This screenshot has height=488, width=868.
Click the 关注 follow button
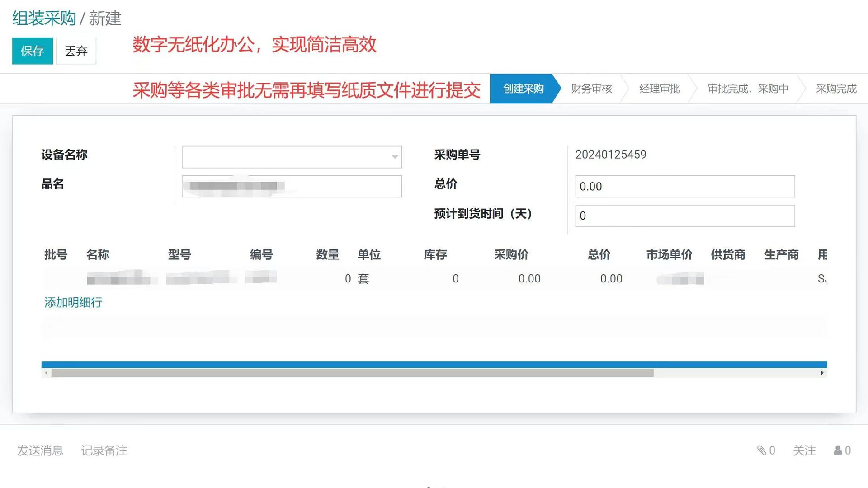coord(804,450)
